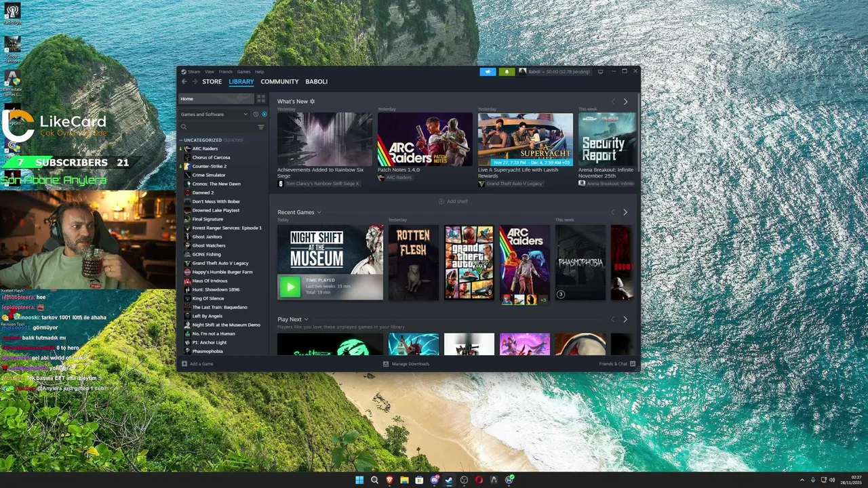This screenshot has width=868, height=488.
Task: Click the Home library button
Action: click(x=216, y=98)
